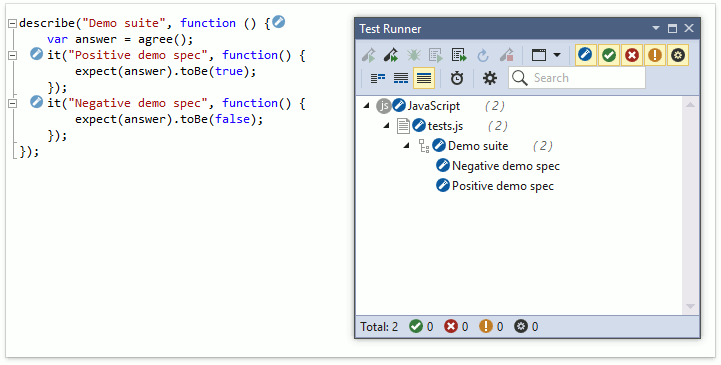Image resolution: width=721 pixels, height=365 pixels.
Task: Click the Search field in Test Runner
Action: tap(577, 78)
